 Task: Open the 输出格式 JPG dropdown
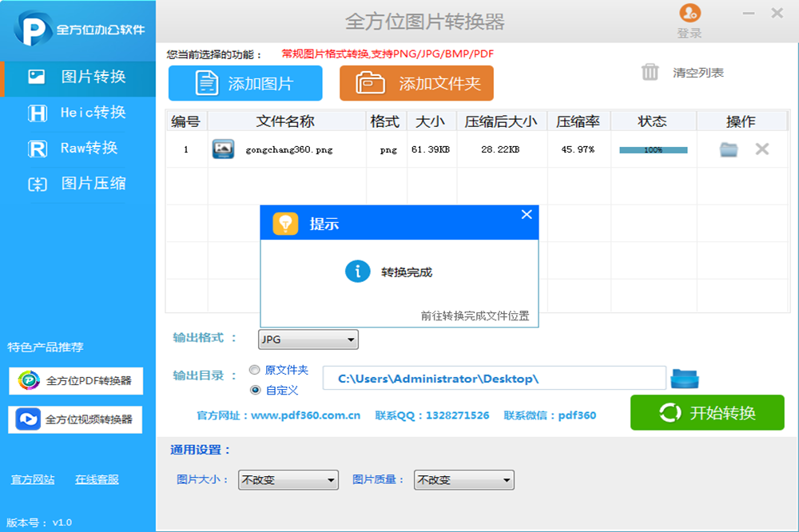(x=308, y=339)
